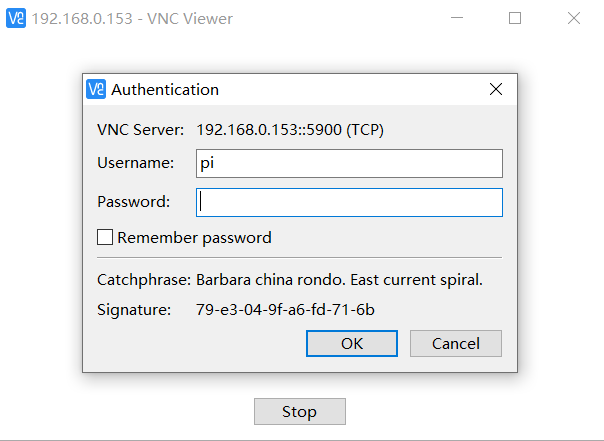The height and width of the screenshot is (441, 604).
Task: Click the VNC Viewer logo in the title bar
Action: pos(16,18)
